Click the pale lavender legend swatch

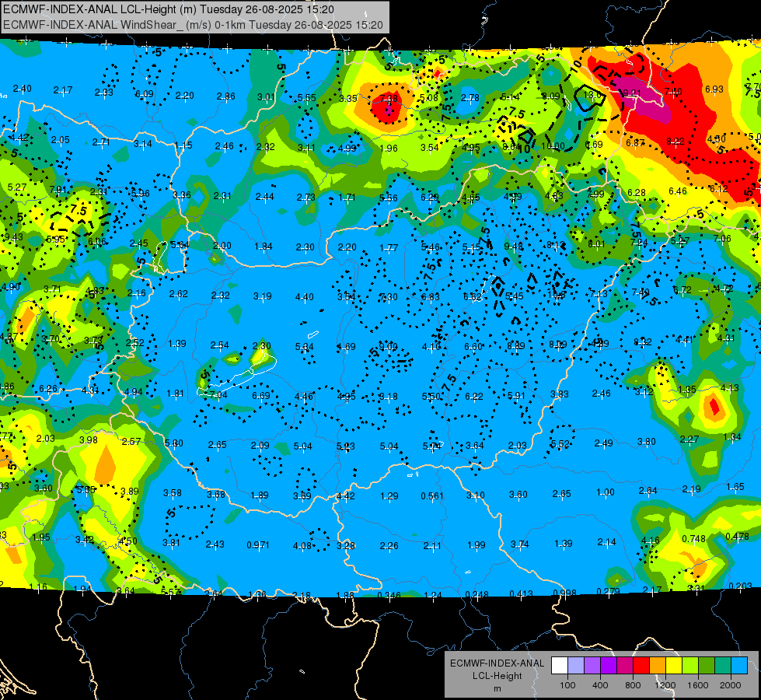point(576,666)
